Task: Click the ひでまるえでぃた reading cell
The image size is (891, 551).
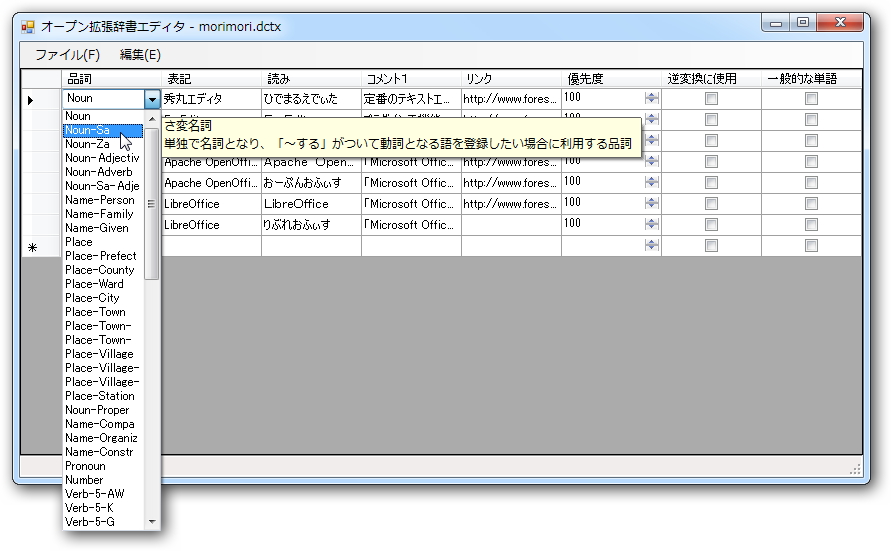Action: click(311, 99)
